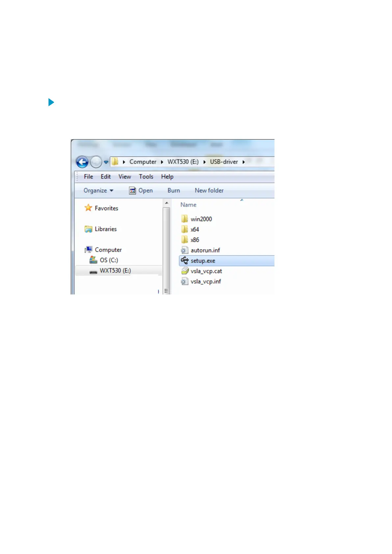Select the autorun.inf file
The height and width of the screenshot is (554, 392).
point(205,250)
